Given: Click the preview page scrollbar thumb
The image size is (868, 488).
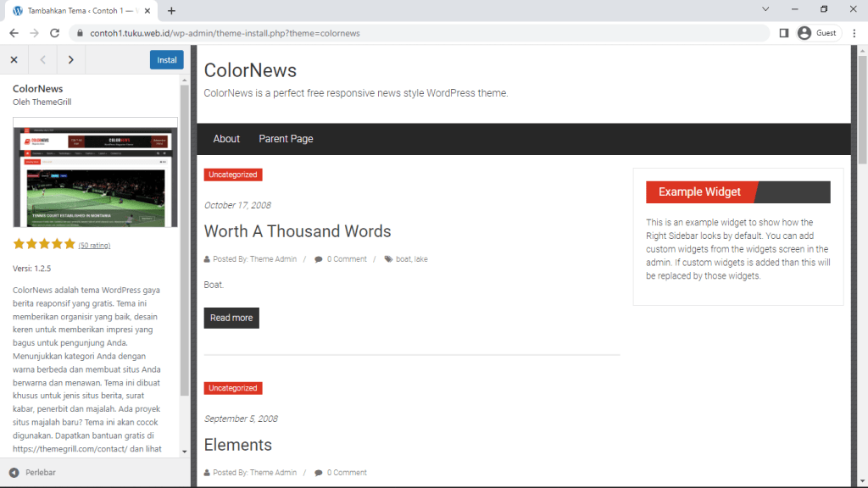Looking at the screenshot, I should tap(862, 109).
